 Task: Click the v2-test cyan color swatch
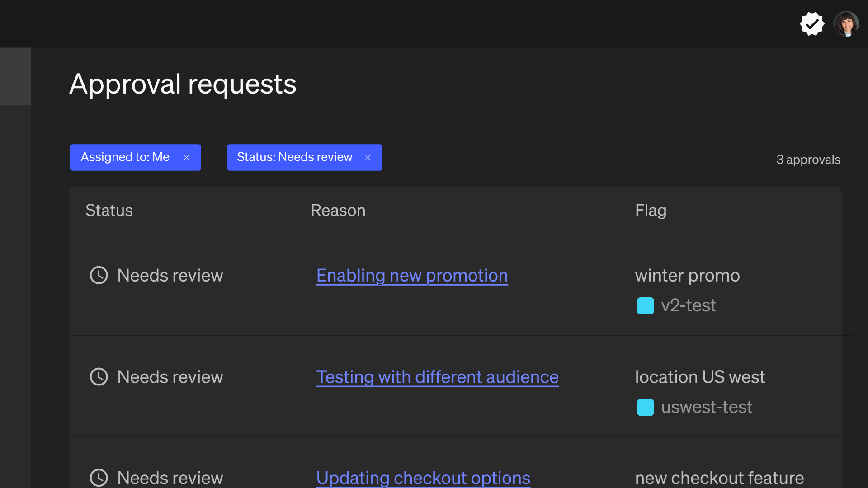pyautogui.click(x=645, y=306)
